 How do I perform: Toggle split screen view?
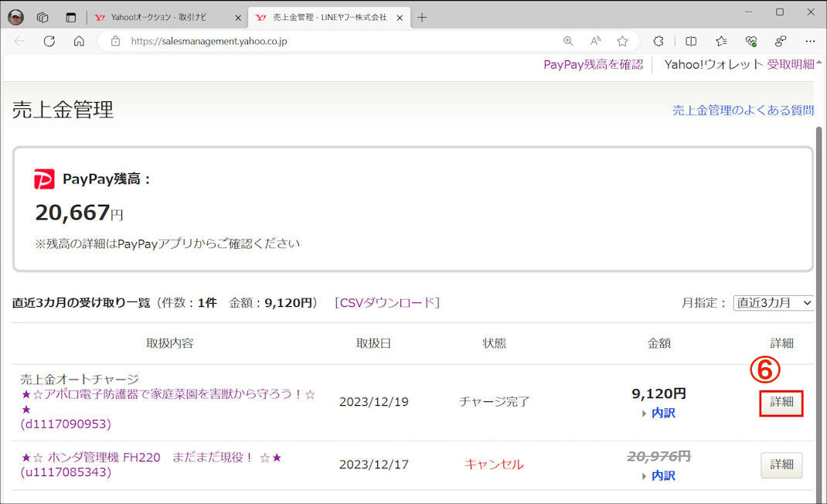tap(691, 41)
